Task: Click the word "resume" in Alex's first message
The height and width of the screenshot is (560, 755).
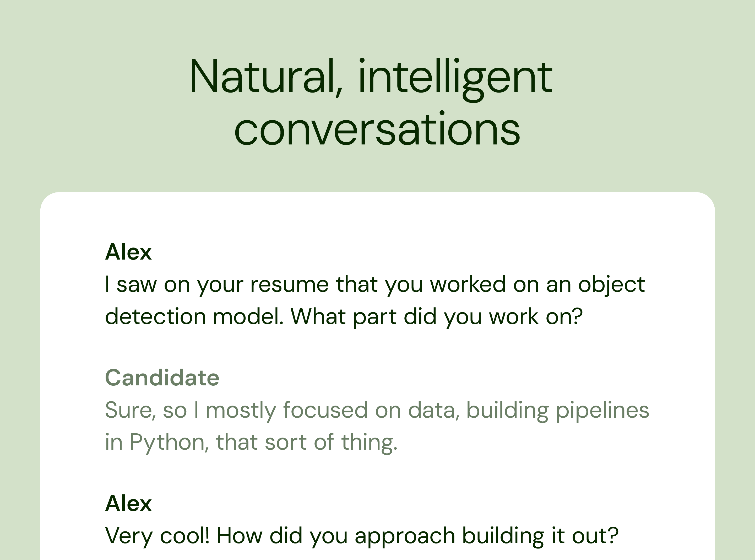Action: coord(289,284)
